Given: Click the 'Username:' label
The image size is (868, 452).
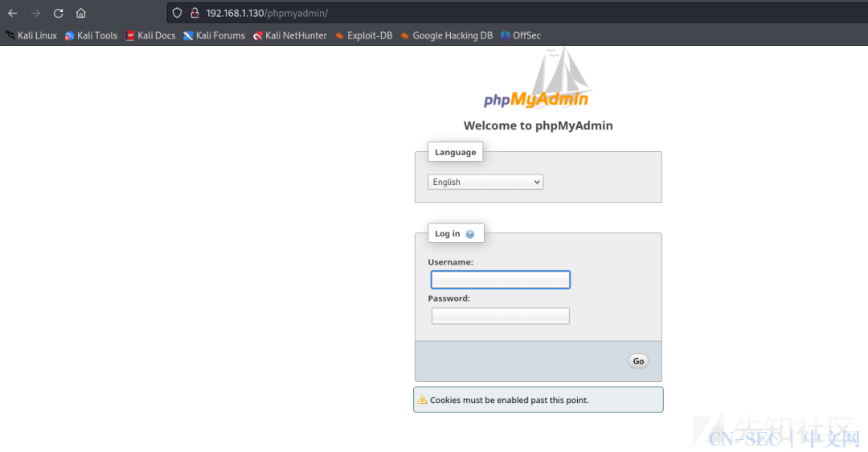Looking at the screenshot, I should pos(451,262).
